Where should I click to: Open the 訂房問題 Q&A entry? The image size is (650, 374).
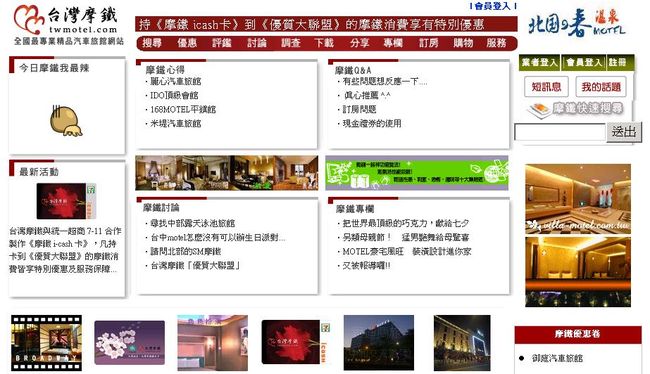[x=359, y=109]
